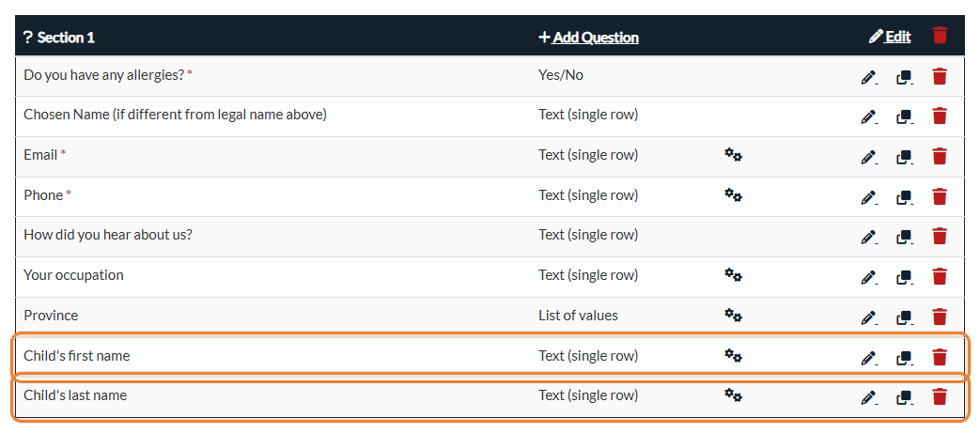Select the 'Chosen Name (if different from legal name above)' label
Image resolution: width=980 pixels, height=433 pixels.
click(x=175, y=115)
